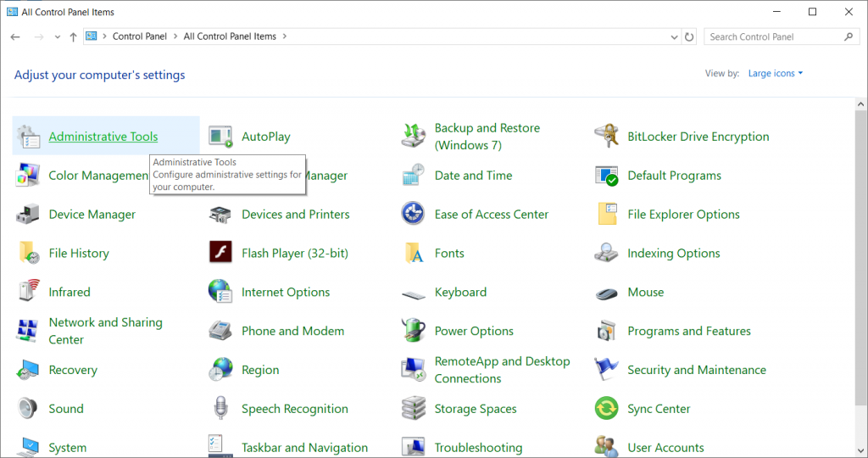Open the BitLocker Drive Encryption icon

click(x=606, y=137)
